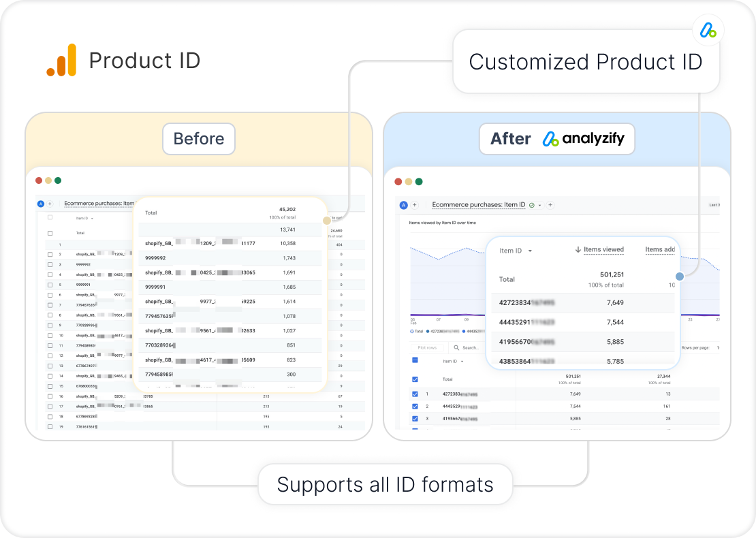Tick checkbox for row 15 in Before table
Image resolution: width=756 pixels, height=538 pixels.
50,386
